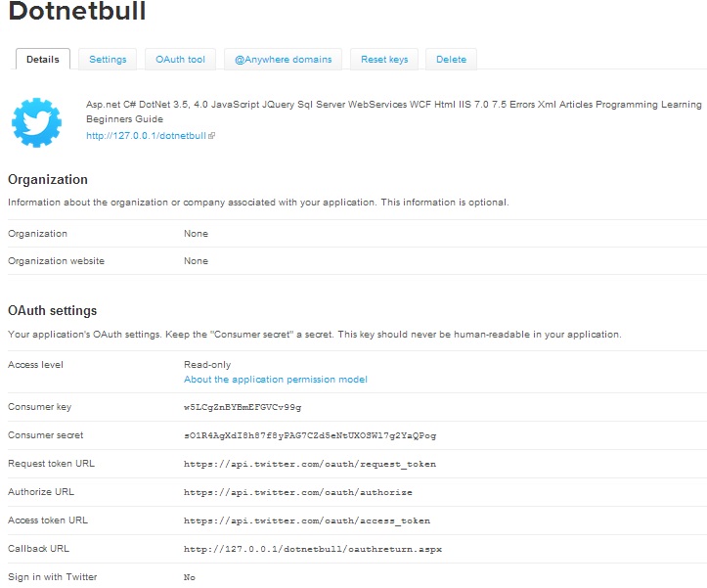Open the http://127.0.0.1/dotnetbull link
The image size is (707, 588).
146,135
